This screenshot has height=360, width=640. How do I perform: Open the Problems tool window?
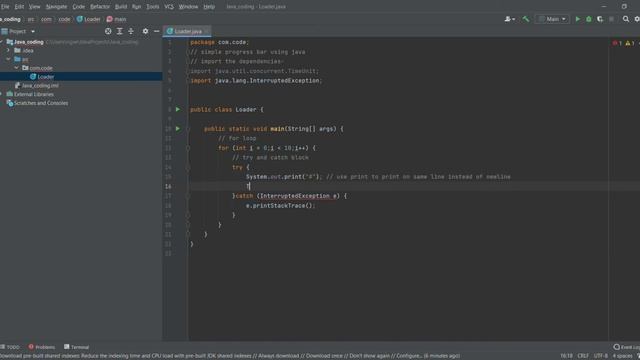point(42,347)
